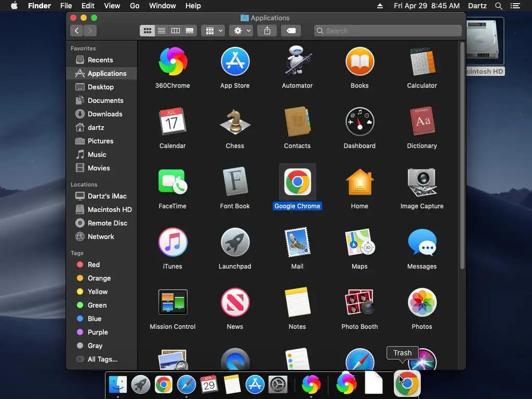Select the Calculator app icon
The width and height of the screenshot is (532, 399).
[x=422, y=61]
